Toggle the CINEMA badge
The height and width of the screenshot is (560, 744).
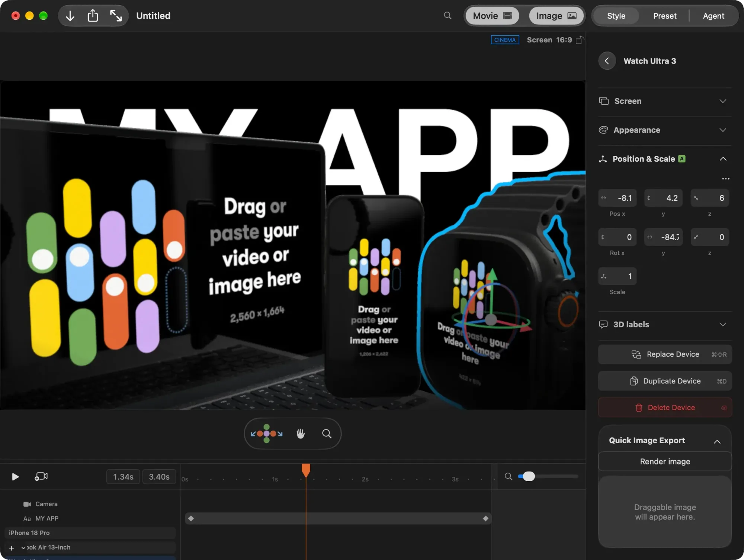click(x=505, y=40)
